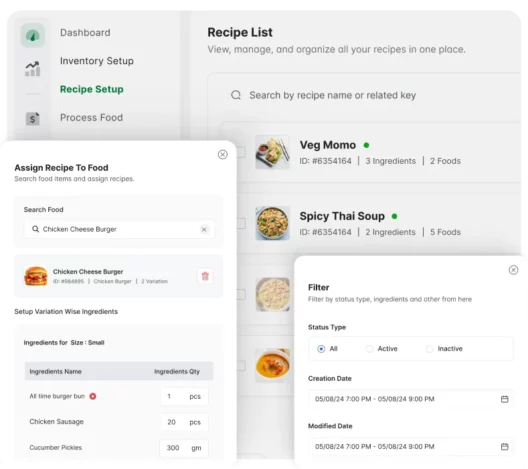Select the Active status radio button
The height and width of the screenshot is (469, 528).
tap(369, 349)
